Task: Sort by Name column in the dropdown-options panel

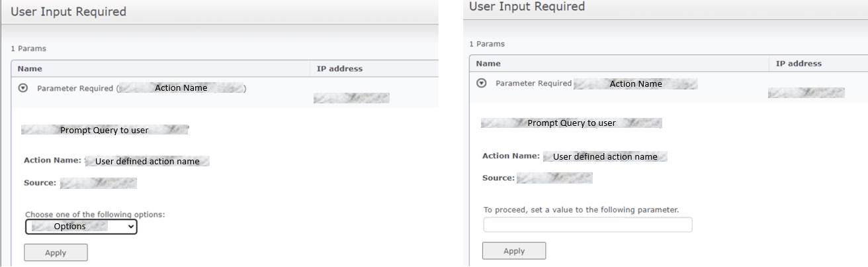Action: [x=30, y=68]
